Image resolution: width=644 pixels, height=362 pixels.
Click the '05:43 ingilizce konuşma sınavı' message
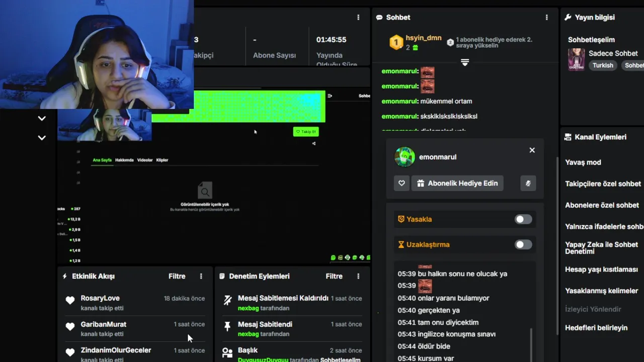pos(446,334)
